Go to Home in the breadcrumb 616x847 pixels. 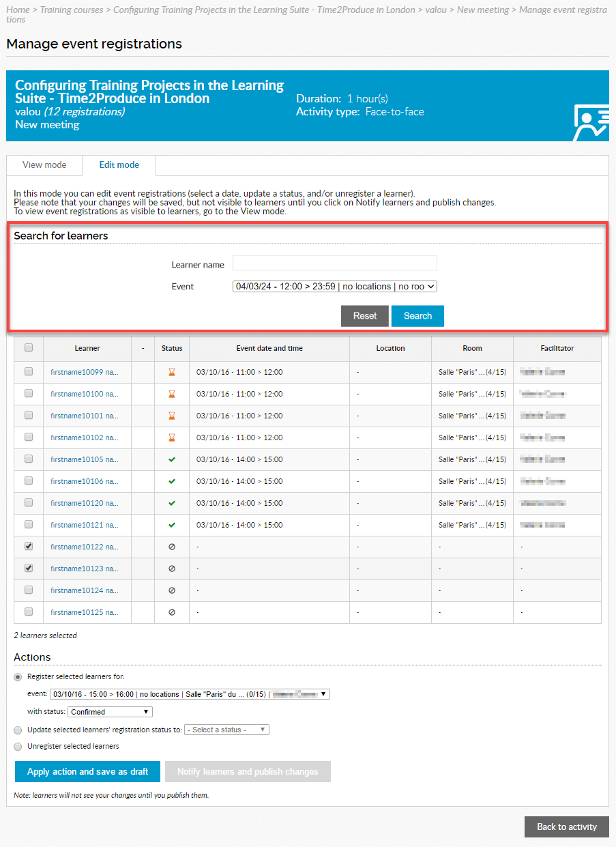click(18, 10)
